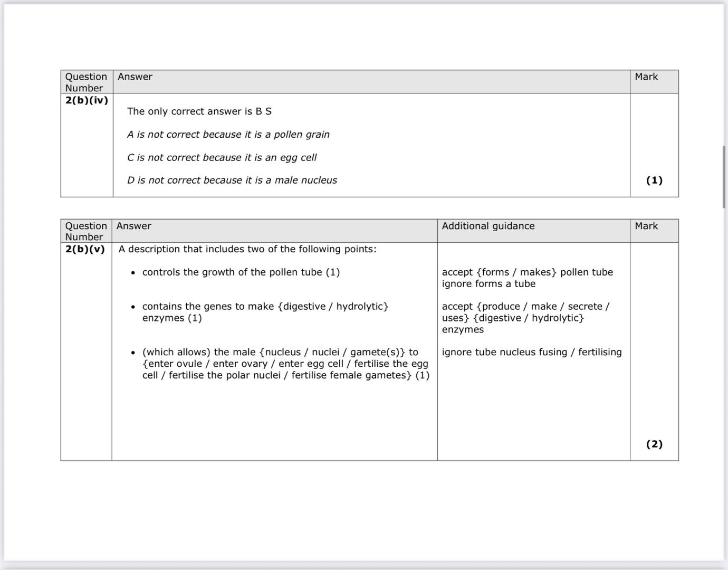Click the question number 2(b)(iv) cell
Image resolution: width=728 pixels, height=570 pixels.
point(87,100)
